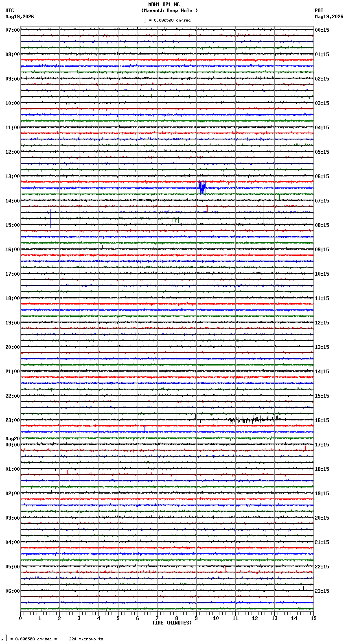This screenshot has height=644, width=346.
Task: Click the UTC label at top left
Action: [10, 11]
